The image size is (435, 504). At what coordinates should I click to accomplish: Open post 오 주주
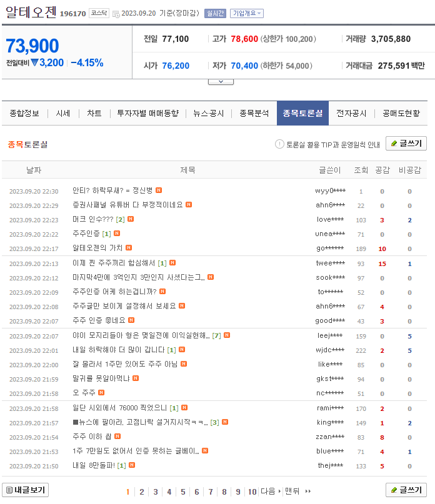tap(84, 393)
